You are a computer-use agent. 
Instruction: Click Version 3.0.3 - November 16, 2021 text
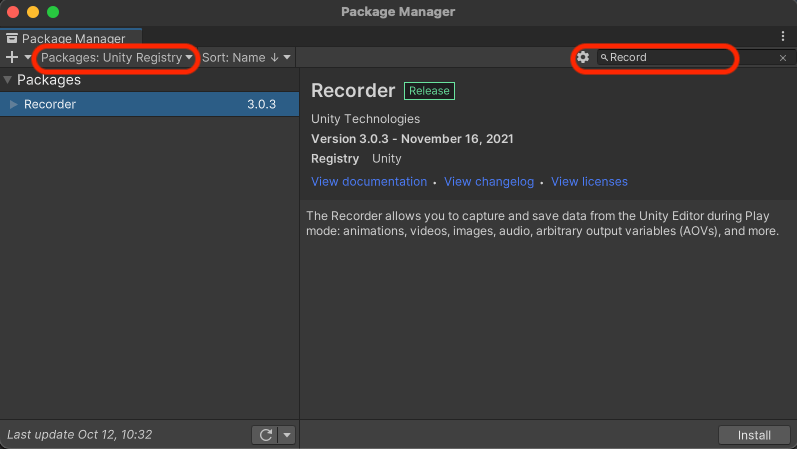412,139
